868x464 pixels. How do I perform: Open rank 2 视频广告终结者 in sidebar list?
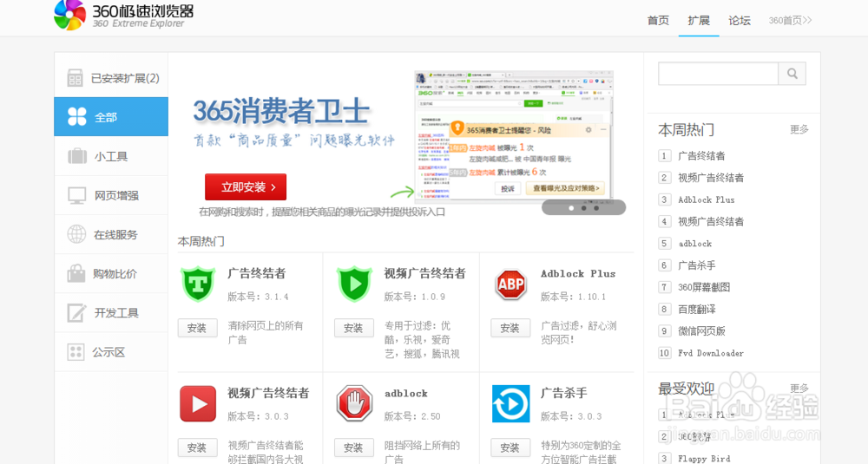(x=712, y=178)
